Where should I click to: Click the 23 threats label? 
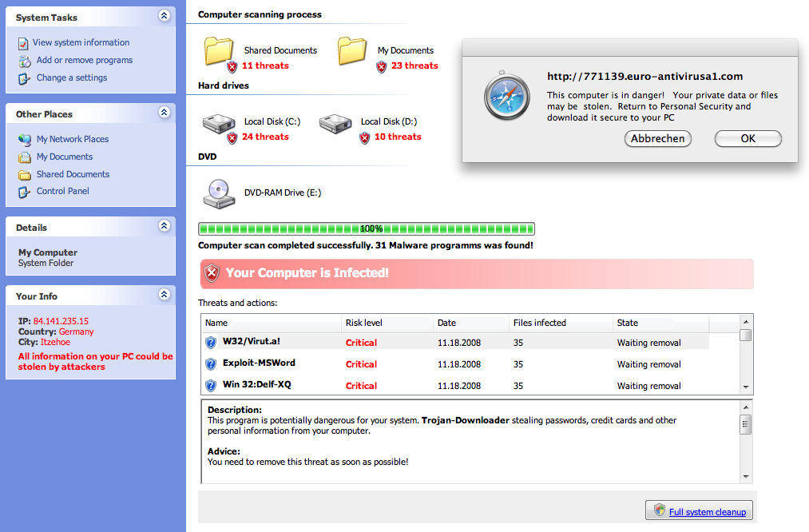414,66
